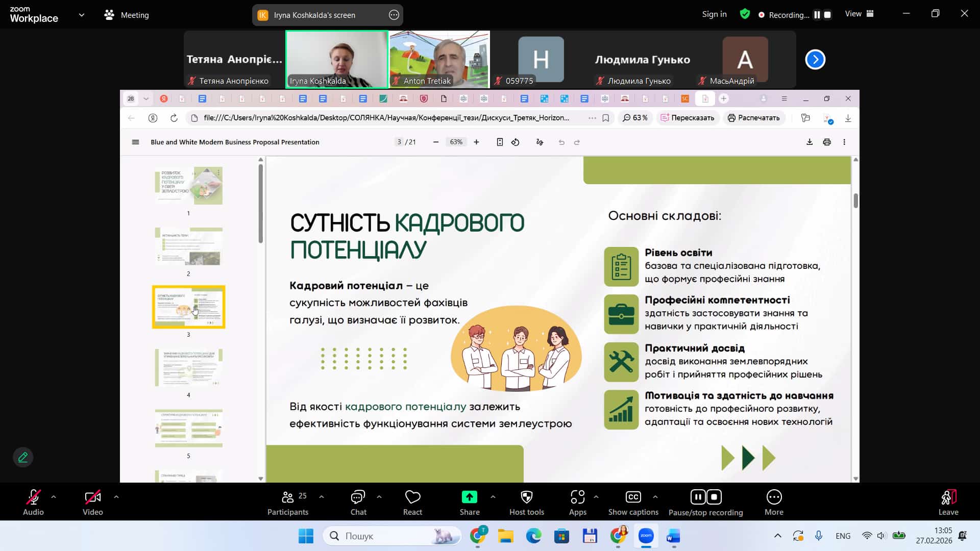
Task: Toggle Show captions
Action: [x=633, y=497]
